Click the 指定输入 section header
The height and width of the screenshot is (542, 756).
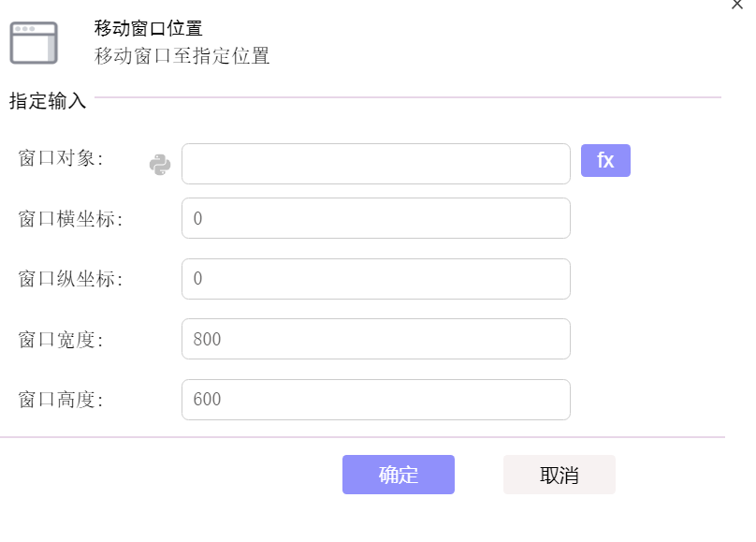[x=48, y=101]
